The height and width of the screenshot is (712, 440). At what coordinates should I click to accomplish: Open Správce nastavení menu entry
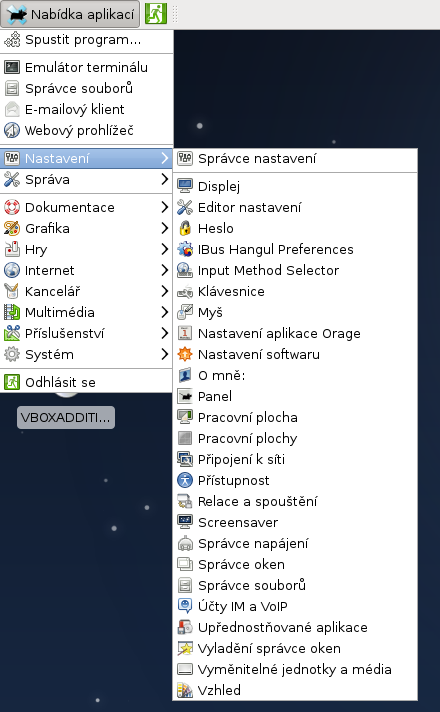coord(295,158)
